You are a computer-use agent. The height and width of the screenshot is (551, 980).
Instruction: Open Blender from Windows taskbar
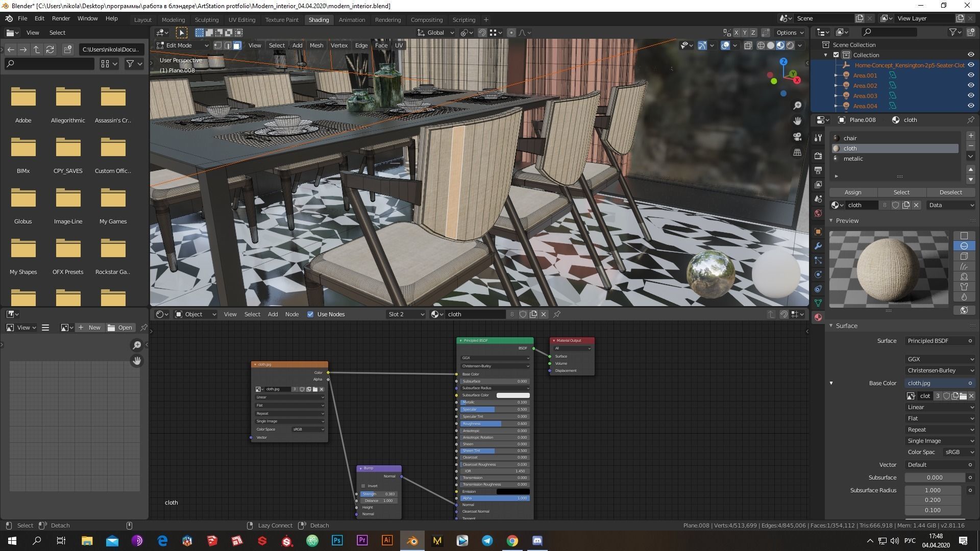412,541
